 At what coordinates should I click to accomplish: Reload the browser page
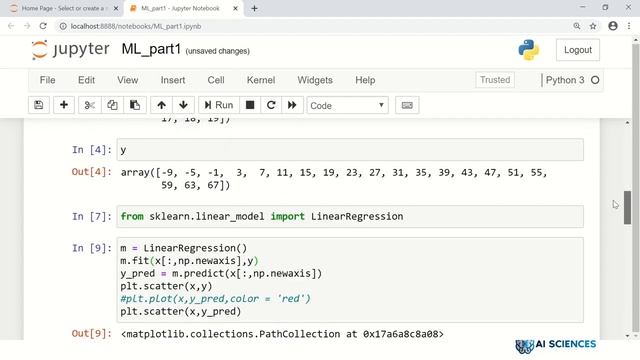point(43,26)
